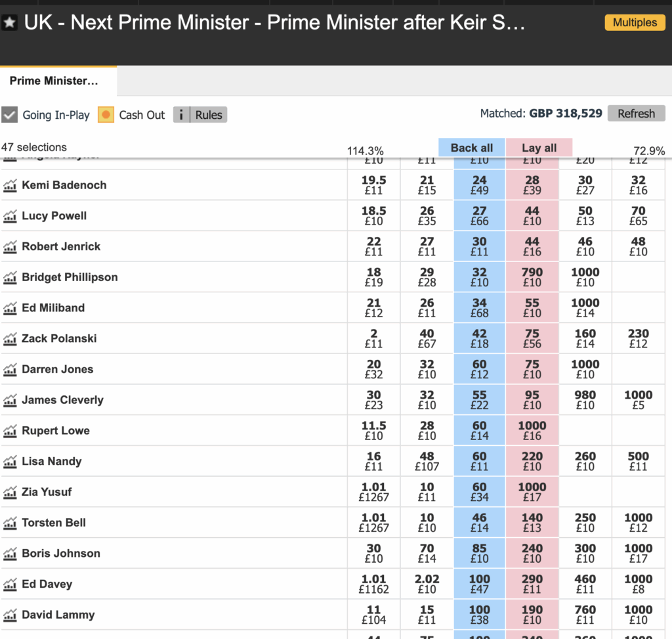672x639 pixels.
Task: Open Ed Miliband's selection name
Action: click(53, 307)
